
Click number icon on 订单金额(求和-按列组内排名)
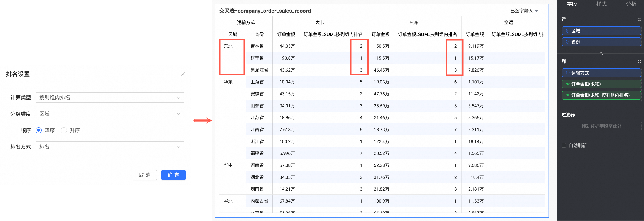coord(567,95)
